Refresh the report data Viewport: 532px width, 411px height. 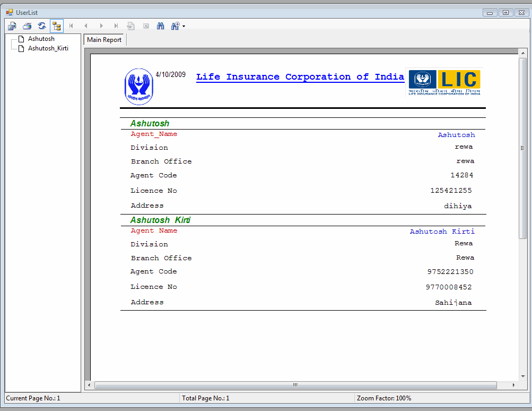click(x=41, y=25)
